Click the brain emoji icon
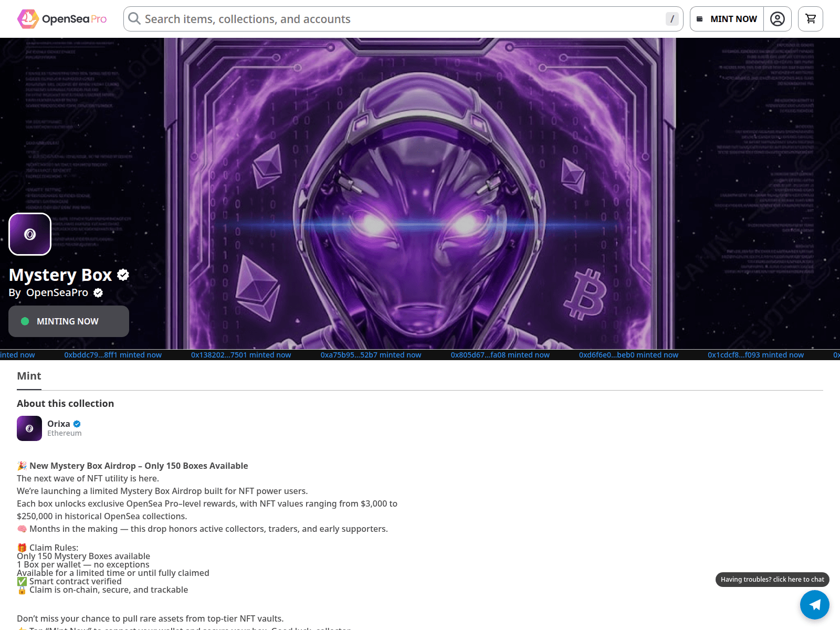This screenshot has height=630, width=840. [x=22, y=529]
